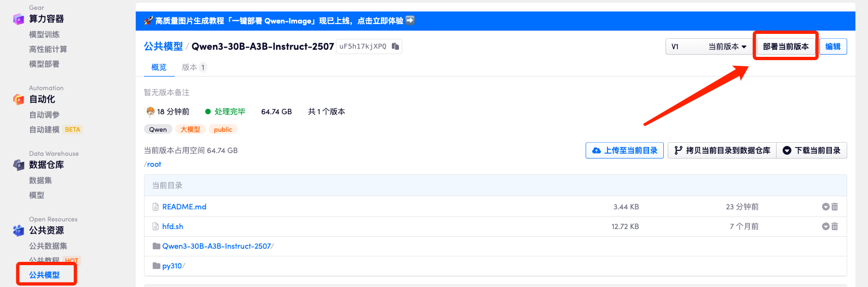This screenshot has height=287, width=868.
Task: Click the 公共资源 sidebar icon
Action: (x=19, y=231)
